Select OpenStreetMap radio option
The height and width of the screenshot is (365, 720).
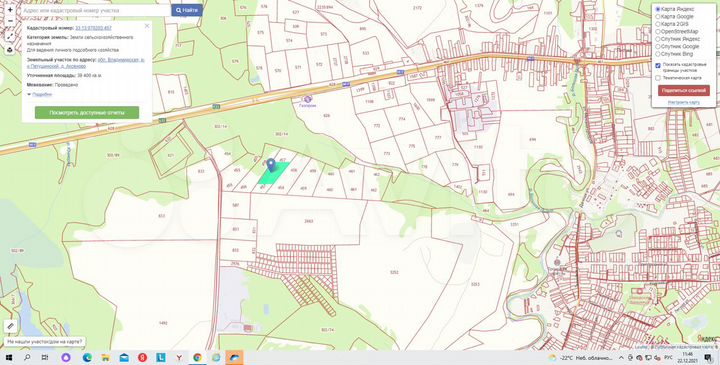[x=658, y=32]
